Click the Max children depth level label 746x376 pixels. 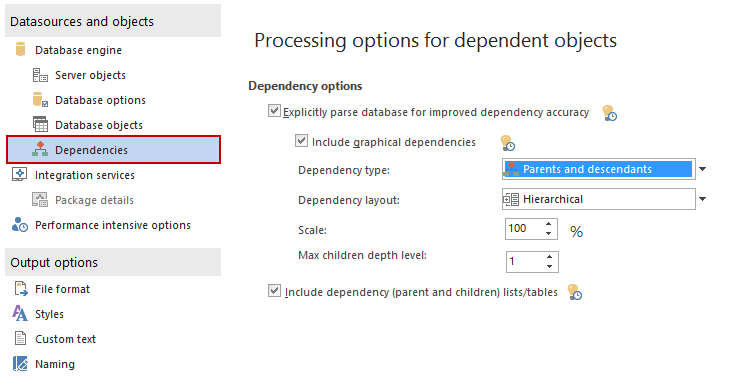[363, 255]
